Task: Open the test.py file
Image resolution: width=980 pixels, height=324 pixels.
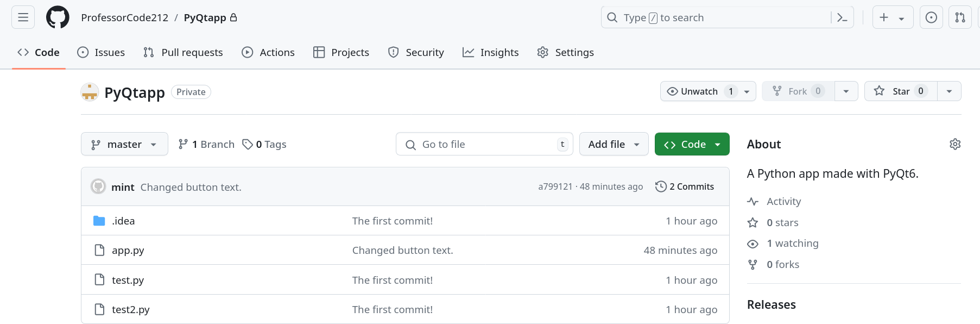Action: click(x=128, y=280)
